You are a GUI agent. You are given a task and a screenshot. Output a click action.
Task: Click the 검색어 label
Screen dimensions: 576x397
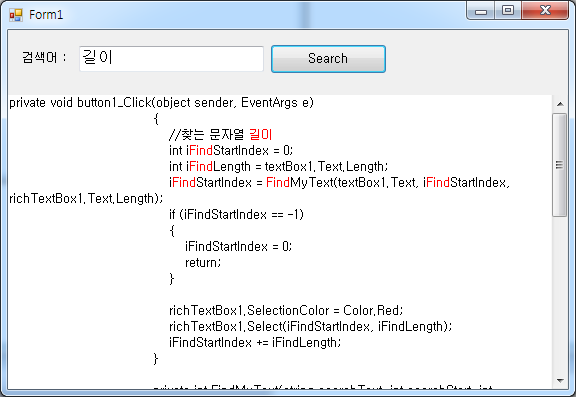44,58
